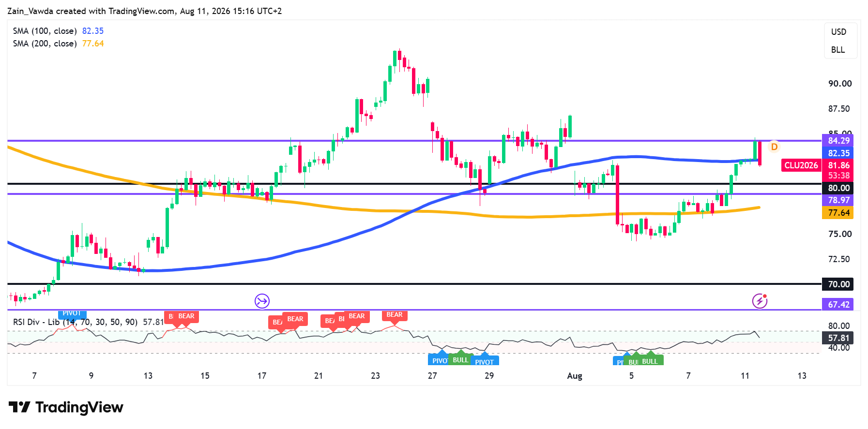
Task: Click the 27 label on the date axis
Action: [x=432, y=376]
